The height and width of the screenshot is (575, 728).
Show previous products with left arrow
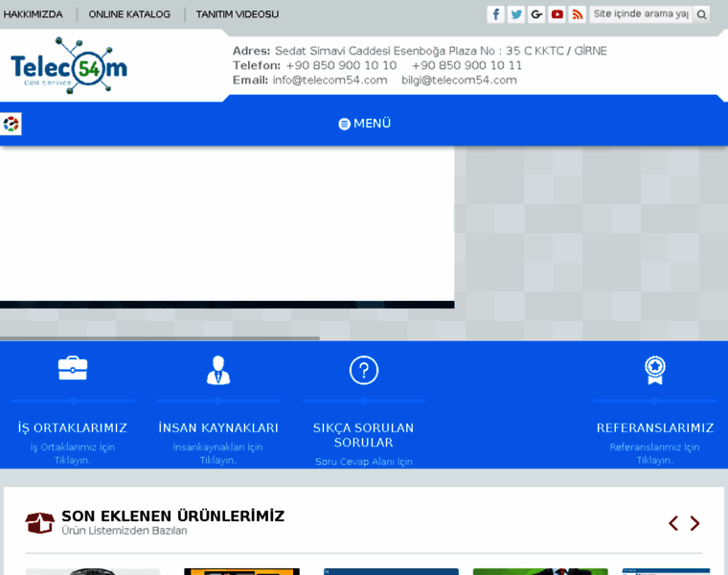coord(673,523)
